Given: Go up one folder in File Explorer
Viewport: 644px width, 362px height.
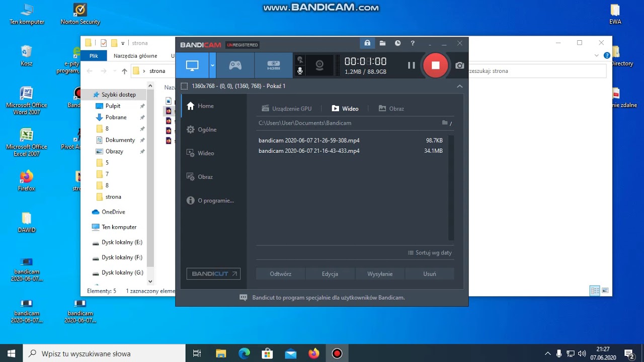Looking at the screenshot, I should (124, 71).
